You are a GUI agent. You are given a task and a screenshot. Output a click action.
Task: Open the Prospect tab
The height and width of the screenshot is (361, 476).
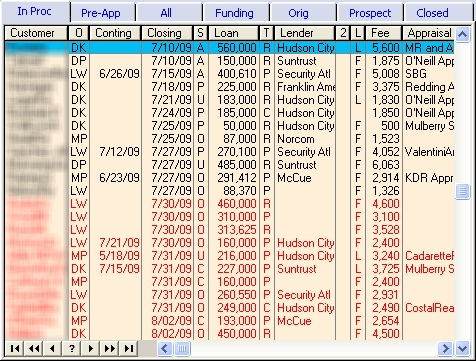click(370, 13)
